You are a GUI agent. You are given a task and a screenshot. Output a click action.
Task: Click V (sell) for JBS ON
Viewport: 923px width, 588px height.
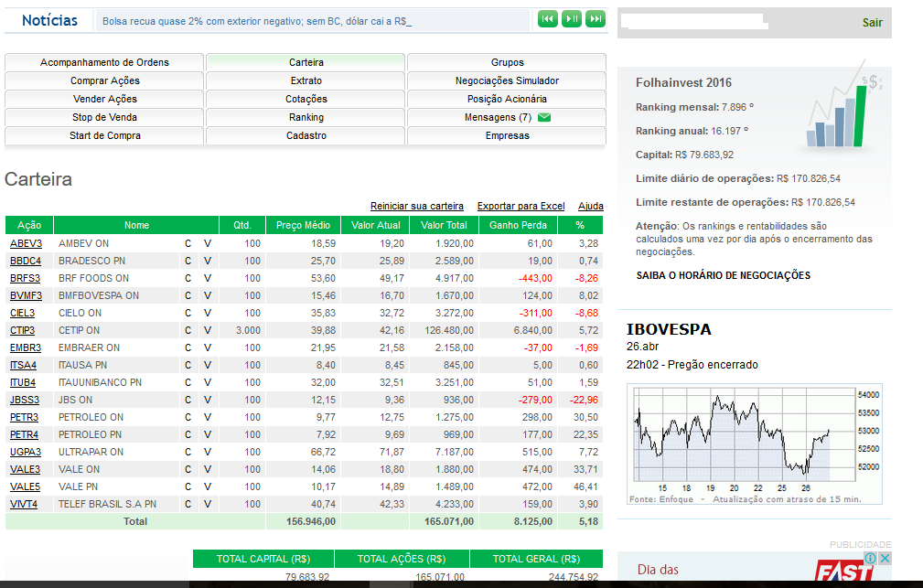point(208,400)
